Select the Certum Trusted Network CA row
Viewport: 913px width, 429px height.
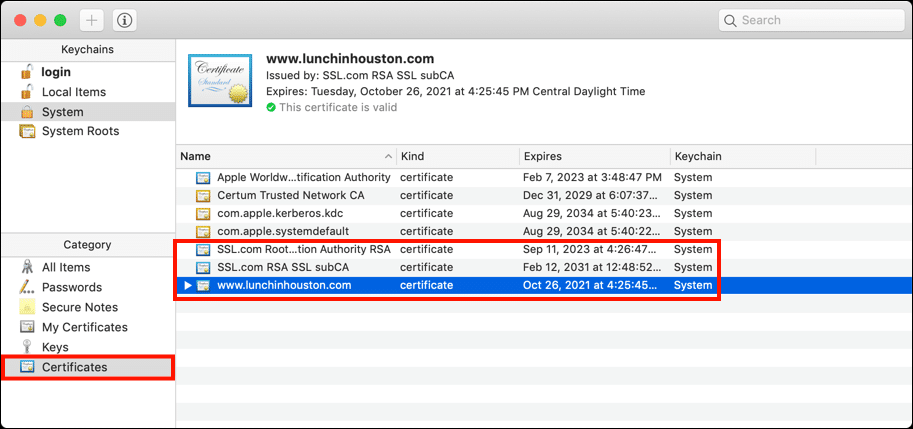(x=276, y=195)
